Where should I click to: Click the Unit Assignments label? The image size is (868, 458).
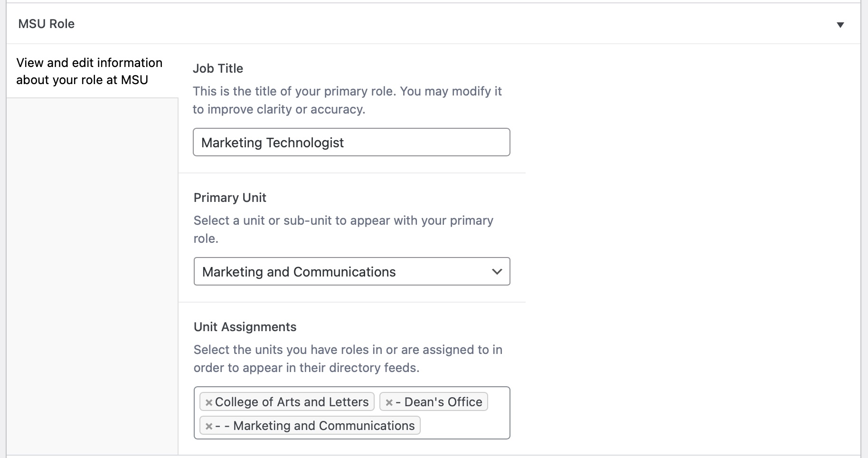pos(245,327)
